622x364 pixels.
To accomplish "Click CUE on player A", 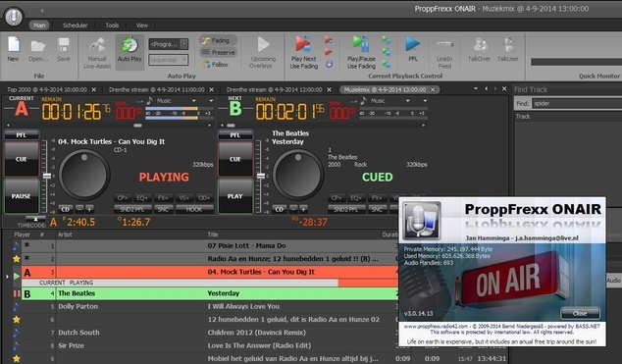I will pyautogui.click(x=22, y=159).
